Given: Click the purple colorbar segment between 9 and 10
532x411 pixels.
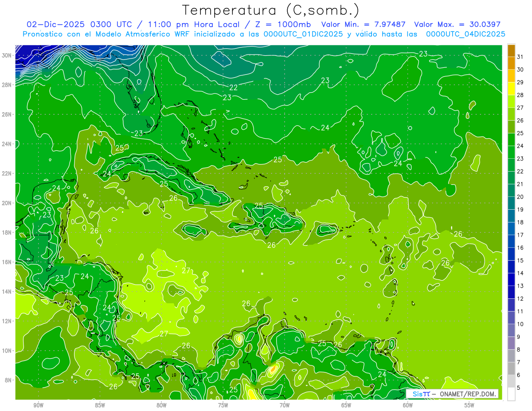Looking at the screenshot, I should coord(511,330).
